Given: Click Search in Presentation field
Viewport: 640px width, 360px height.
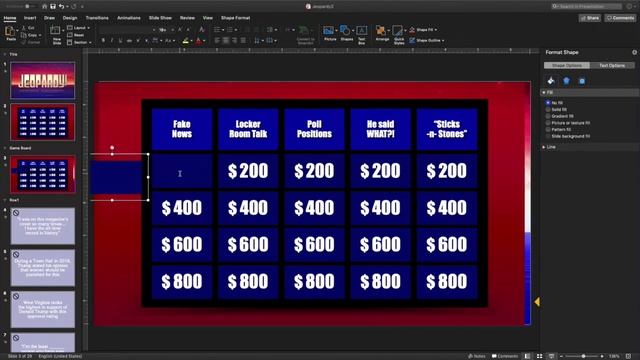Looking at the screenshot, I should click(x=587, y=7).
